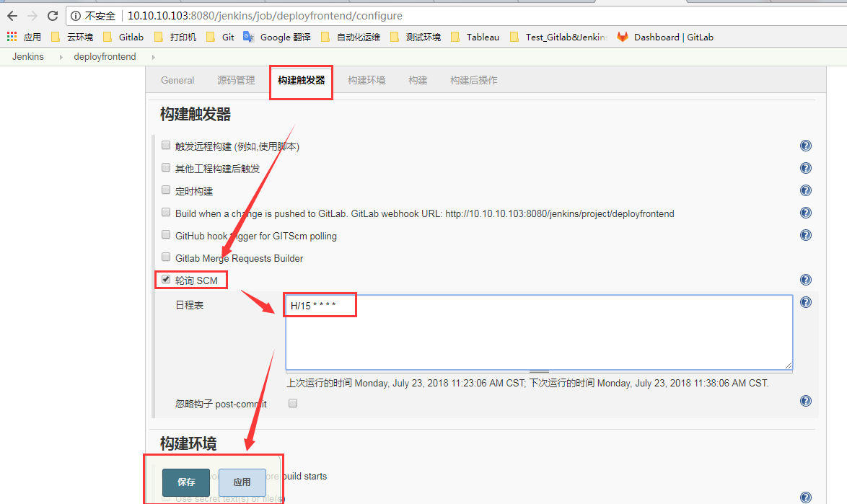Switch to the General tab
Viewport: 847px width, 504px height.
[177, 81]
